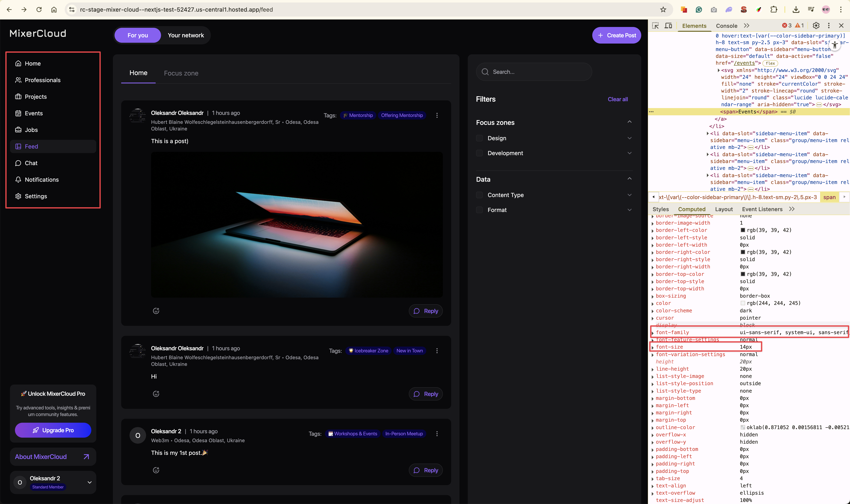Click DevTools inspect element picker icon

(655, 26)
